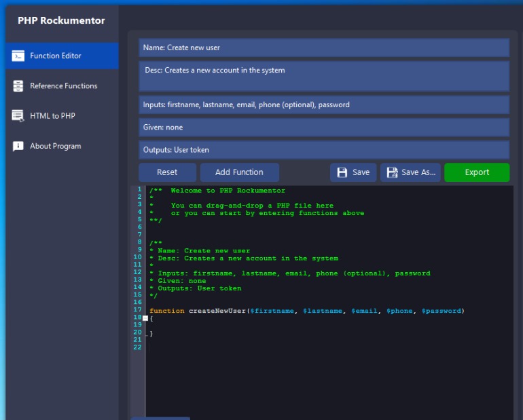Click the Save As floppy disk icon
Screen dimensions: 523x420
coord(392,172)
